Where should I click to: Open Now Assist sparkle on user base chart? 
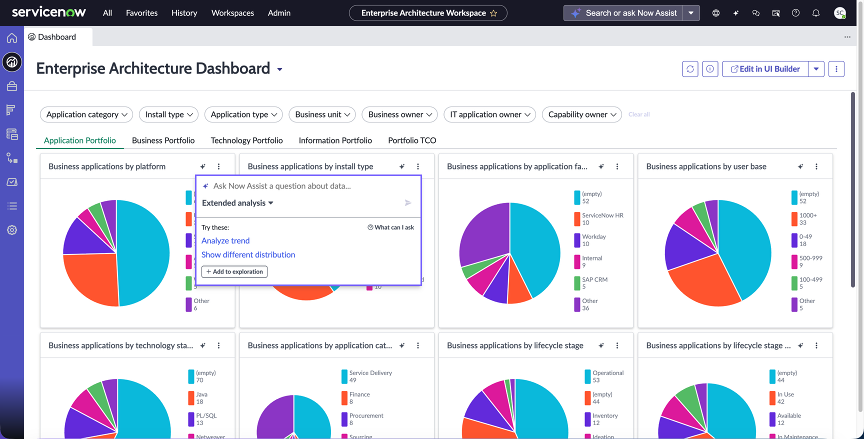tap(801, 166)
